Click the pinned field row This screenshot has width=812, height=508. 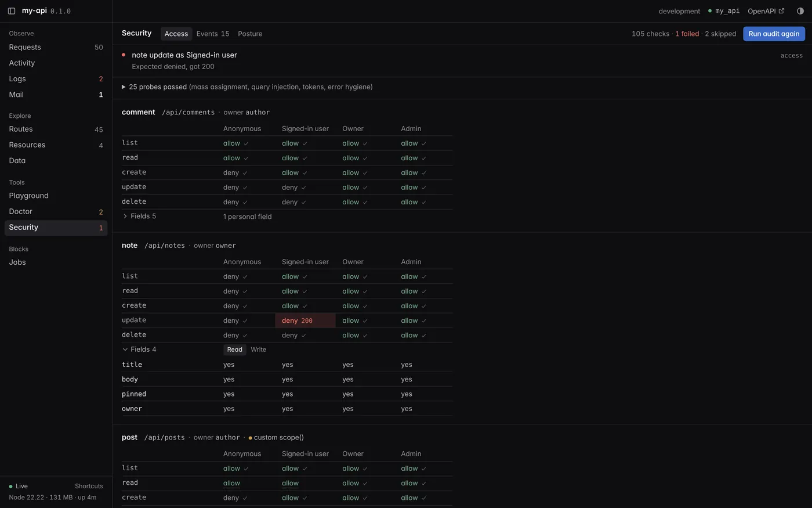point(287,394)
